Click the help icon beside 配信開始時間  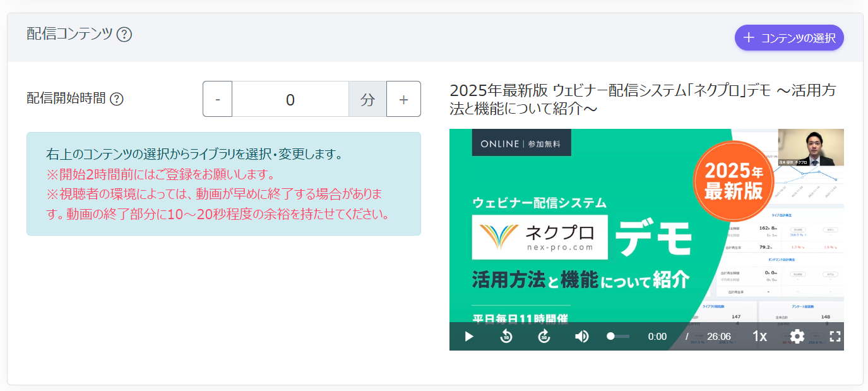point(117,99)
